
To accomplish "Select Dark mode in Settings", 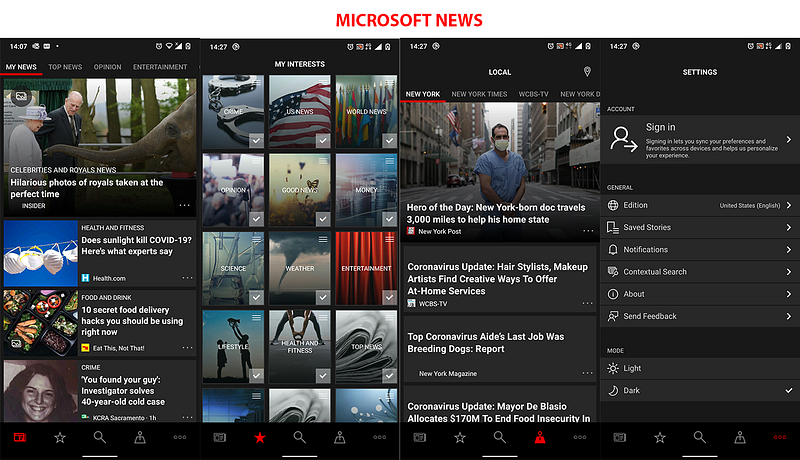I will [700, 391].
